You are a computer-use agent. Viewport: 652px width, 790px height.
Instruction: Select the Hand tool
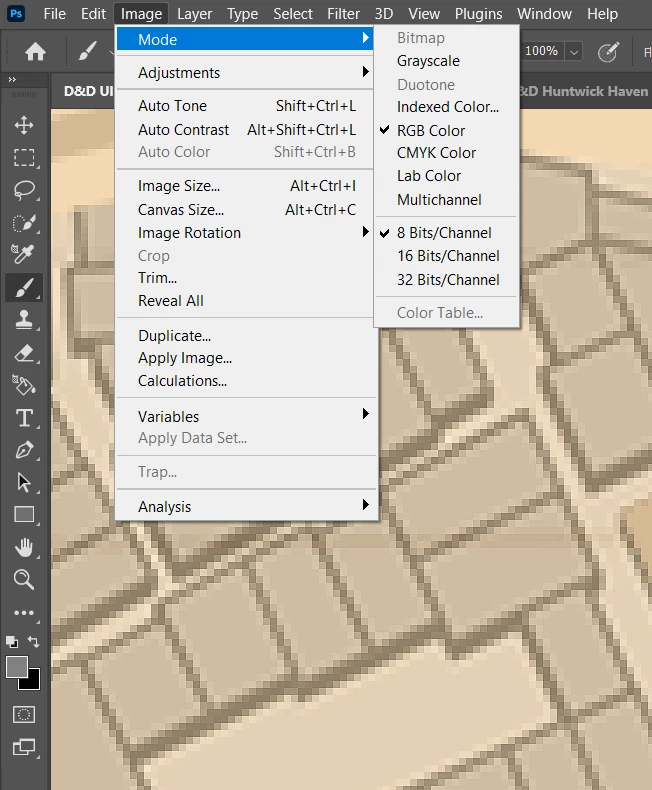(24, 547)
